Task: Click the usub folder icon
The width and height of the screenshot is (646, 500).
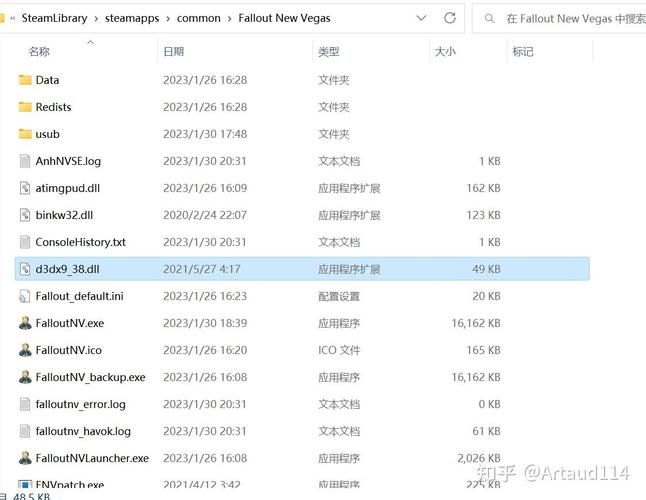Action: tap(26, 134)
